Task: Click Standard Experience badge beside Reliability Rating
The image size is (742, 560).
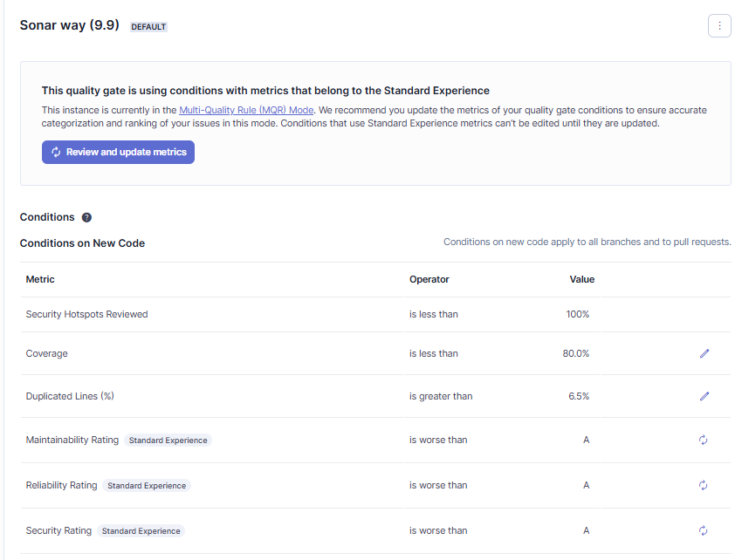Action: coord(147,486)
